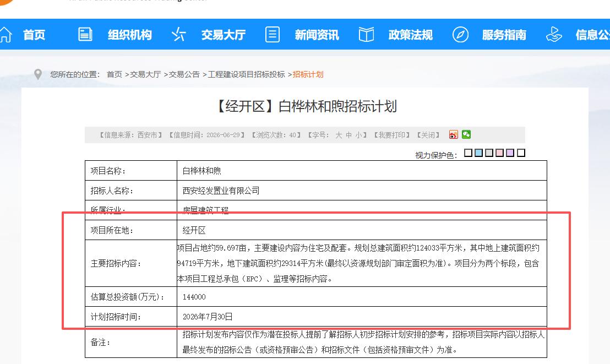The height and width of the screenshot is (364, 610).
Task: Click the star icon beside 交易大厅
Action: [x=178, y=34]
